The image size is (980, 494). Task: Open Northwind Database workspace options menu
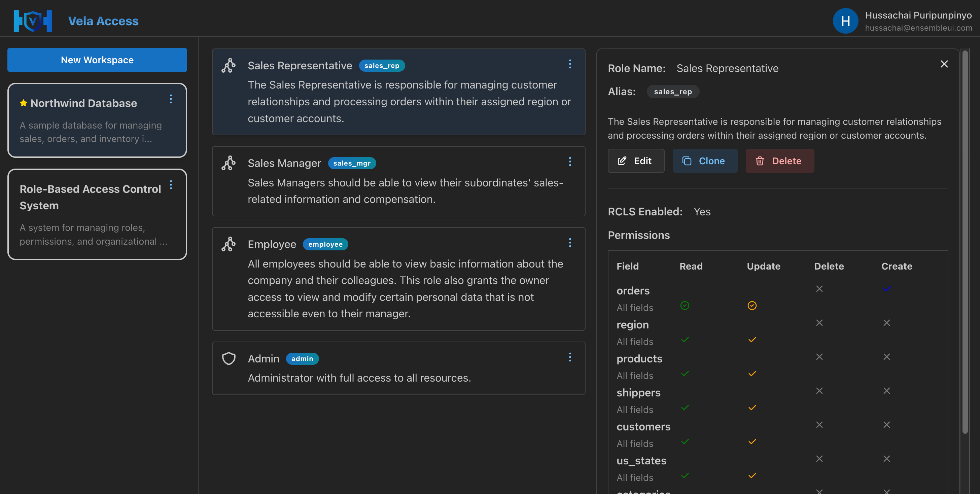(x=171, y=99)
